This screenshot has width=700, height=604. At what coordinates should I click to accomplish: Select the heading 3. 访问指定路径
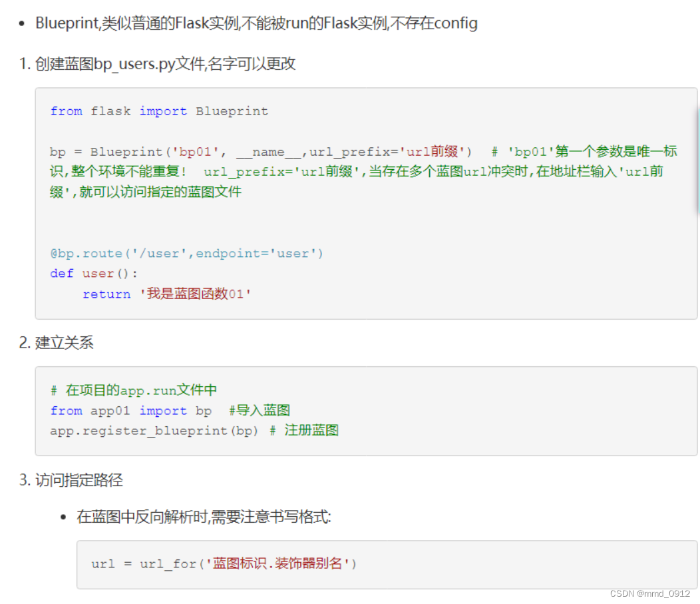point(71,480)
